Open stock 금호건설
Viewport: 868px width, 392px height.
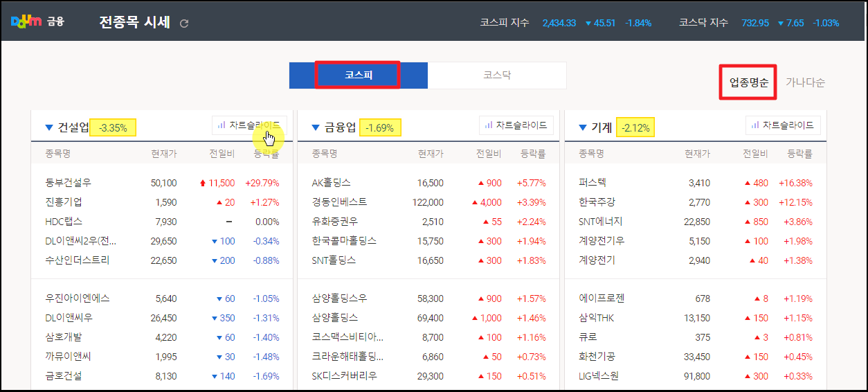(x=63, y=376)
